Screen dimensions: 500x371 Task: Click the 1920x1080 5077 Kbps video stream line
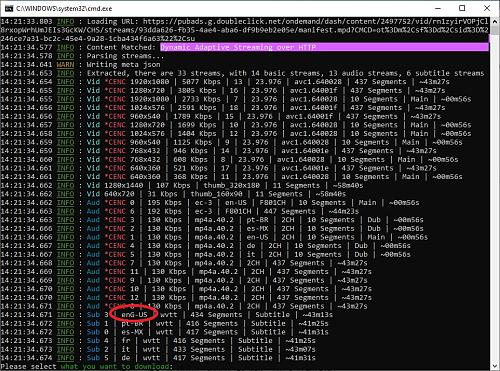[x=225, y=82]
